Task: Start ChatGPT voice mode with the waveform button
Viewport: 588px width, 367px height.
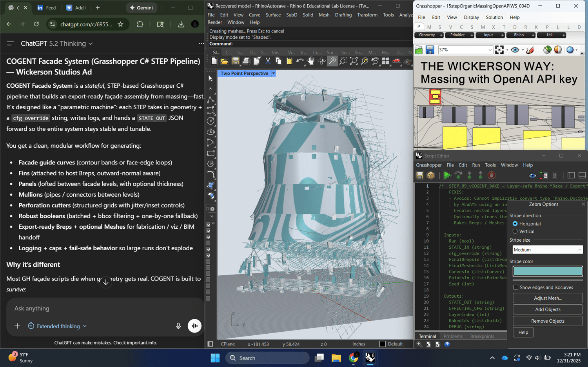Action: click(x=194, y=326)
